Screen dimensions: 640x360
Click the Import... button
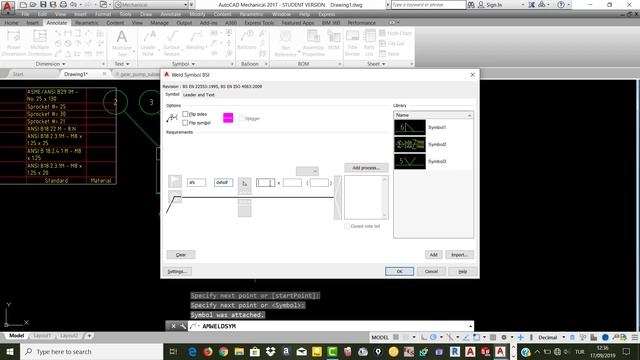pyautogui.click(x=459, y=255)
